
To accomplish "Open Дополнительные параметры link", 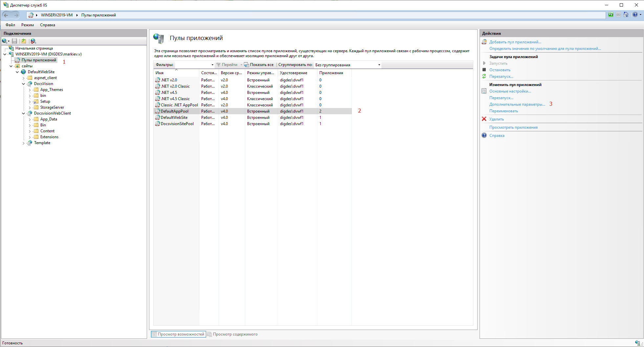I will point(517,104).
